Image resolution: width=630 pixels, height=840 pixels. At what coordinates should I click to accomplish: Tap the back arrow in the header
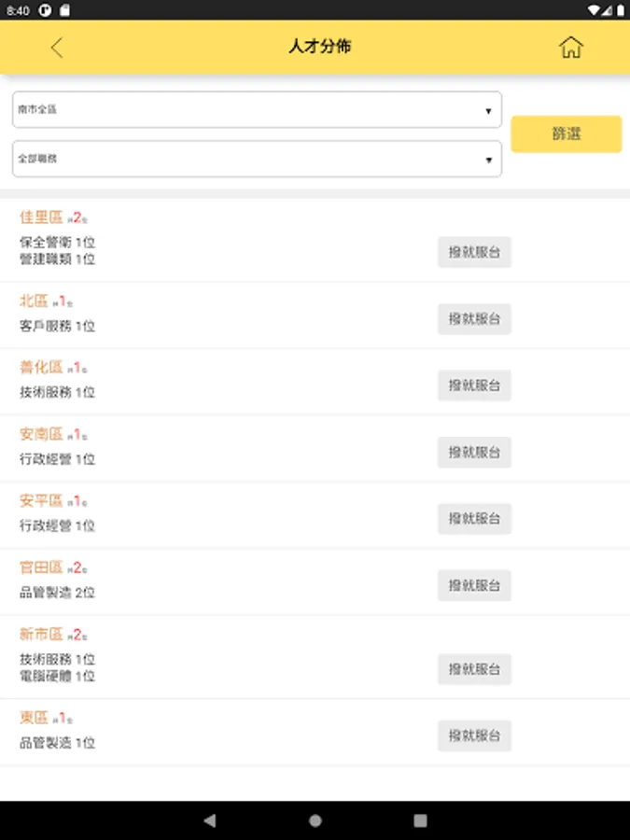pyautogui.click(x=57, y=48)
